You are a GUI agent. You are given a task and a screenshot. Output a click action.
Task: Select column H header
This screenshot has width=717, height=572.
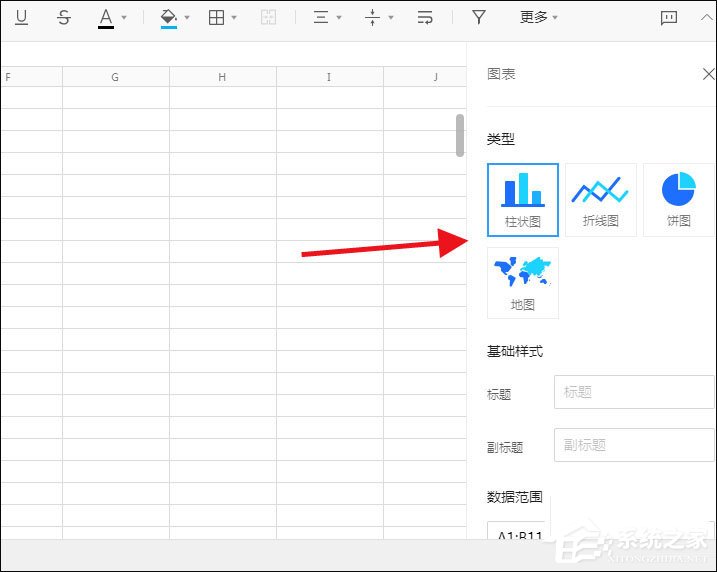point(223,77)
